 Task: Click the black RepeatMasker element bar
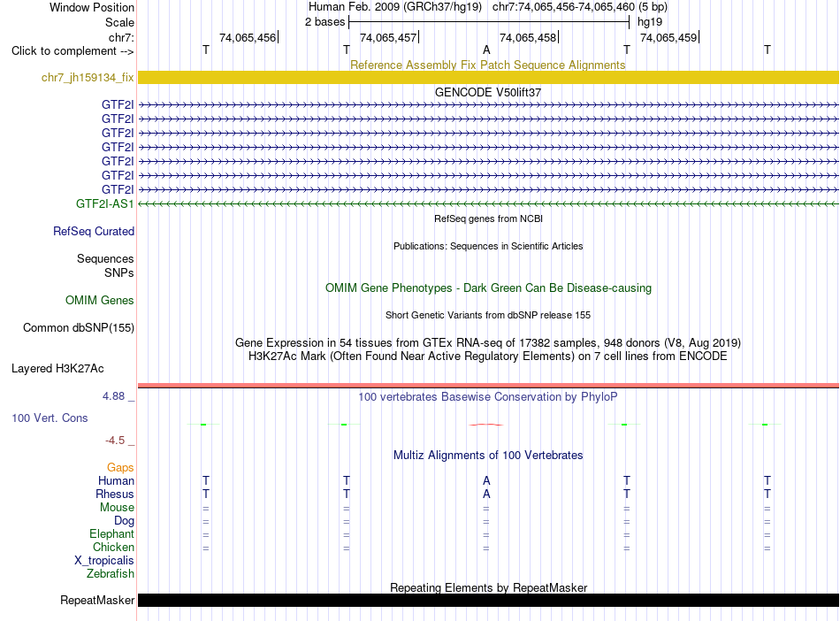click(488, 600)
